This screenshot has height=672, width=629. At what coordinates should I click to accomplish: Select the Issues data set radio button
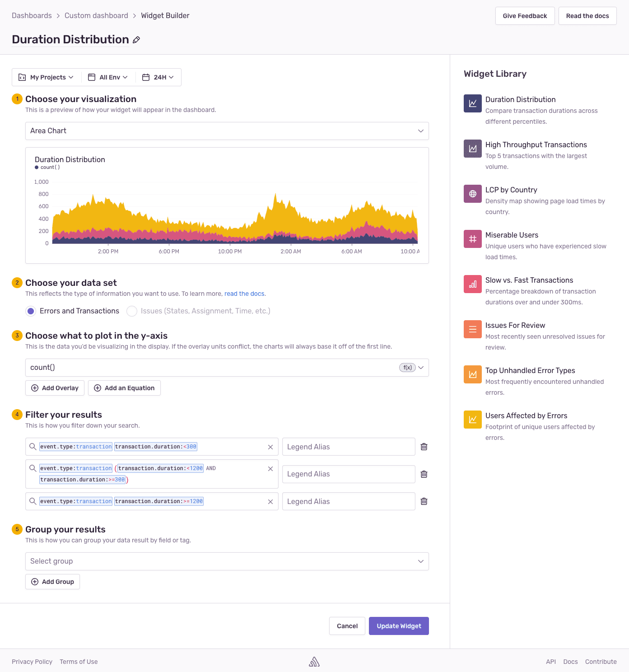click(x=132, y=311)
